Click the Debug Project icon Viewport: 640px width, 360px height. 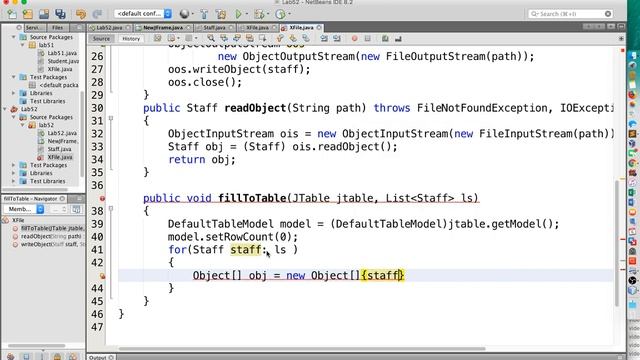[259, 14]
